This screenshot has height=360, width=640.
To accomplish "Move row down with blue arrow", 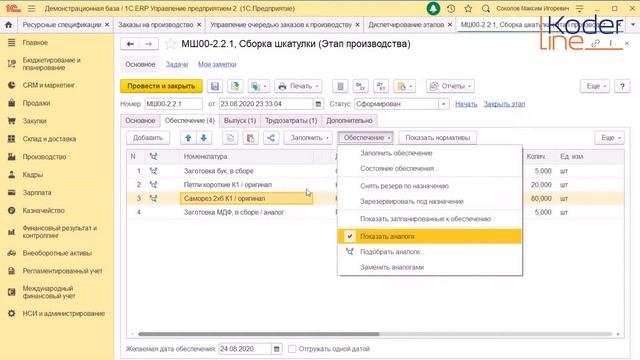I will tap(204, 138).
